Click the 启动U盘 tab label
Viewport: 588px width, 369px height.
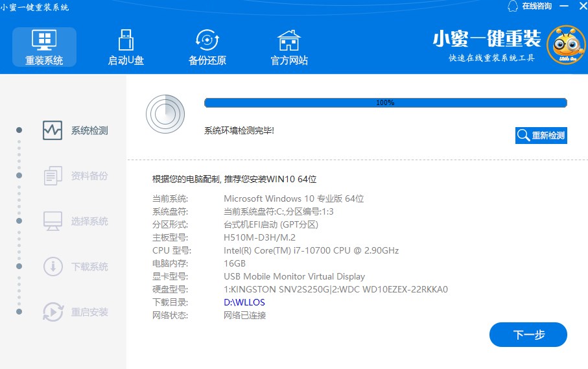pos(126,60)
